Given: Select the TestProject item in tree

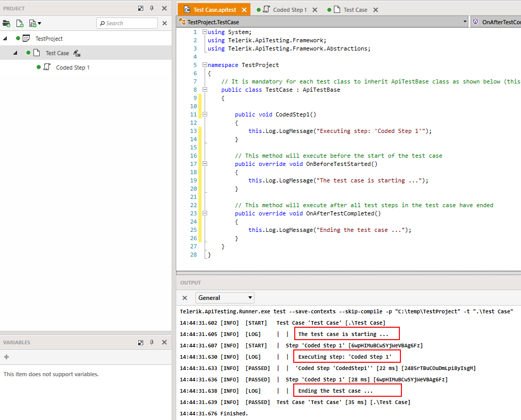Looking at the screenshot, I should point(49,39).
